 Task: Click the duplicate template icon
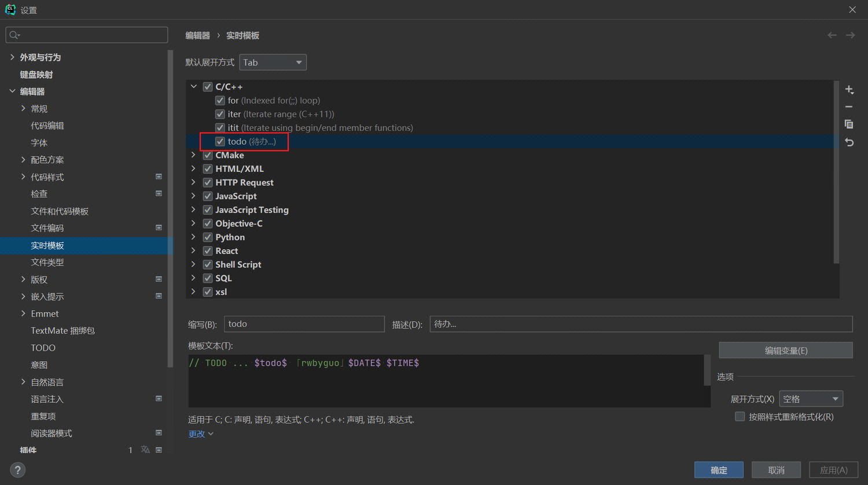point(849,124)
